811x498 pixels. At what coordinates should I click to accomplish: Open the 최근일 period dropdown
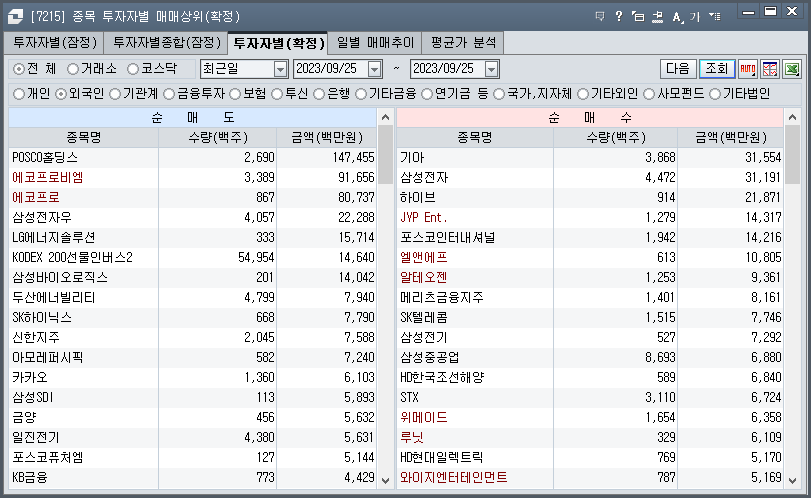pos(280,69)
